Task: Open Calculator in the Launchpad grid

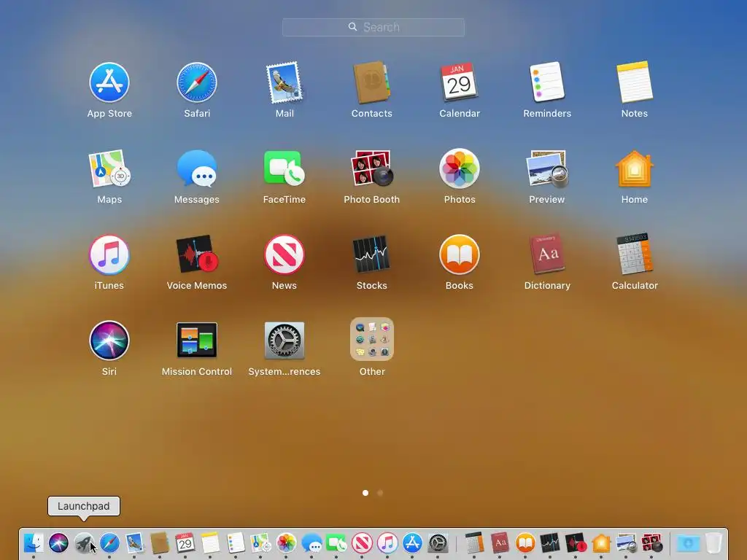Action: point(635,254)
